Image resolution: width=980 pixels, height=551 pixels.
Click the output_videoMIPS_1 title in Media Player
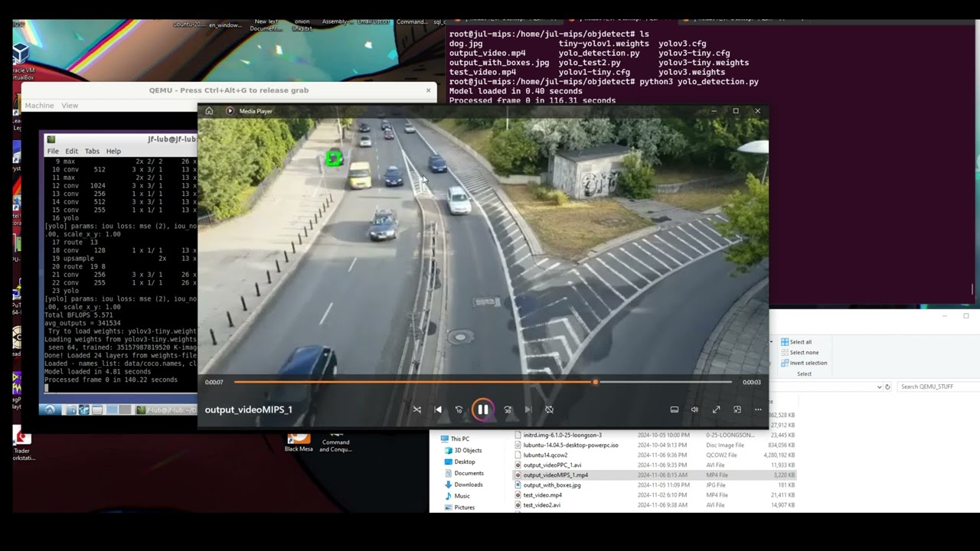coord(249,409)
